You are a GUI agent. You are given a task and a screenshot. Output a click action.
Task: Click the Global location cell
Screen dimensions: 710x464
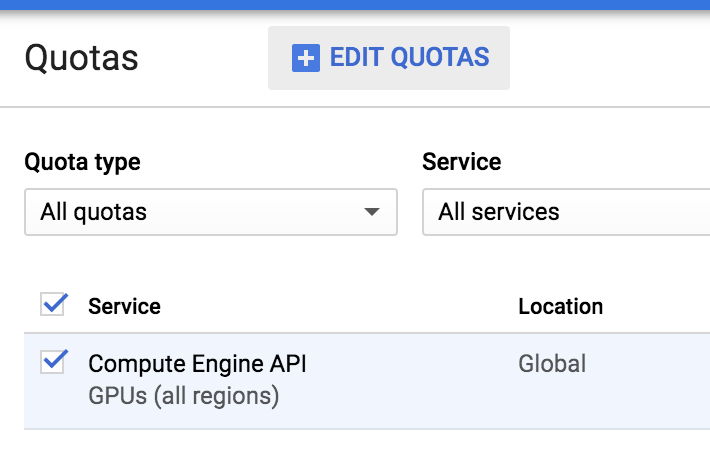[552, 364]
